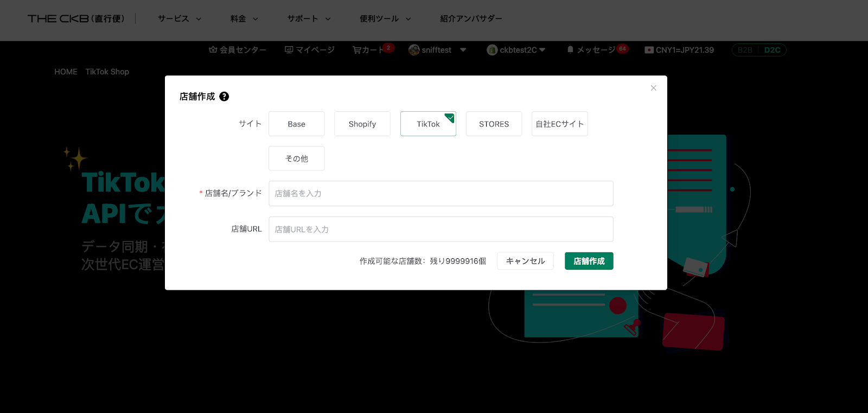This screenshot has height=413, width=868.
Task: Click the 作成可能な店舗数 remaining count text
Action: coord(423,261)
